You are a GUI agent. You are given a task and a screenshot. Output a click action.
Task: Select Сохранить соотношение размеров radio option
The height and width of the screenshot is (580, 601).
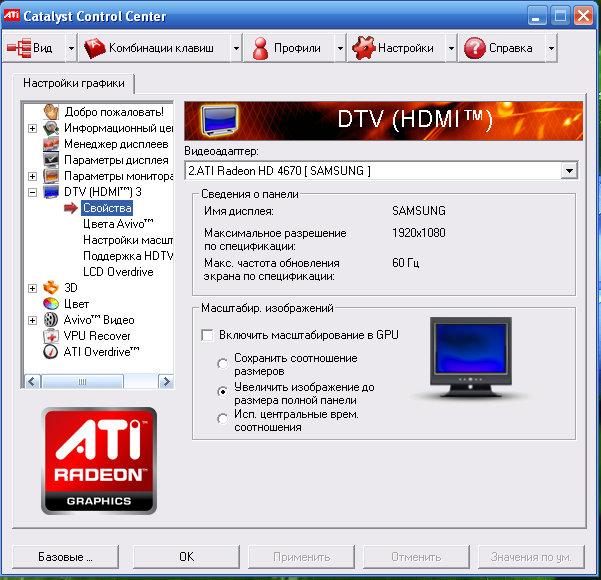point(223,363)
